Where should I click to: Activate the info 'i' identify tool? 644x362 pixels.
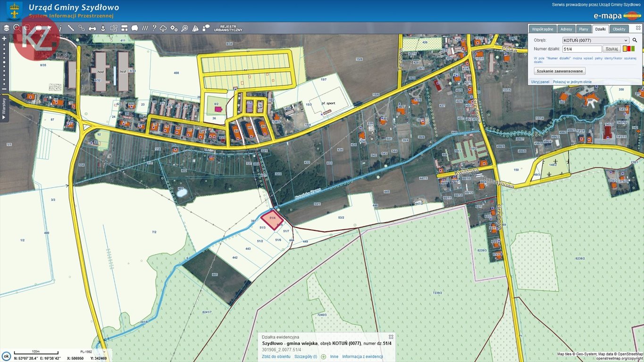[x=60, y=28]
